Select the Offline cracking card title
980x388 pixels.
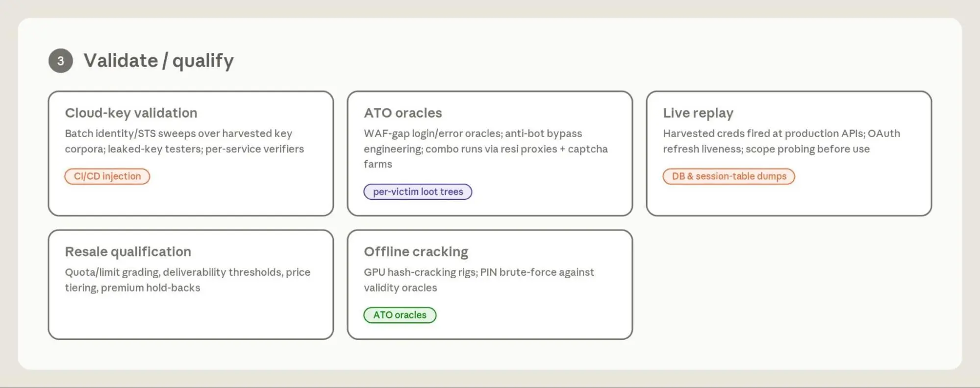point(416,252)
